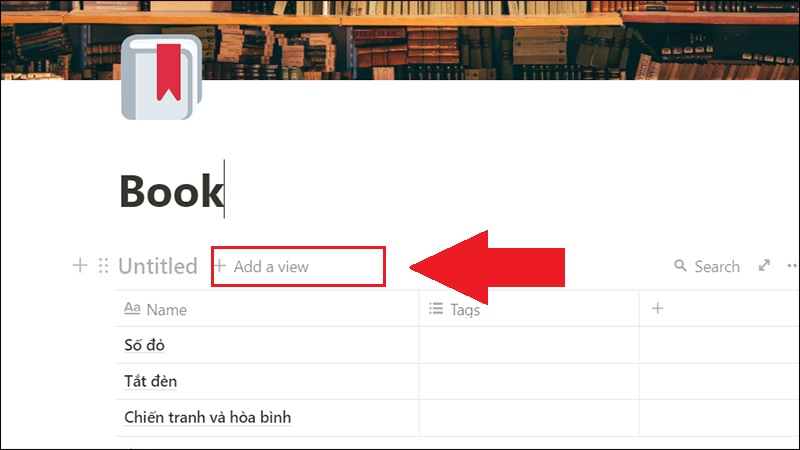Screen dimensions: 800x450
Task: Click the Book page title
Action: [x=171, y=191]
